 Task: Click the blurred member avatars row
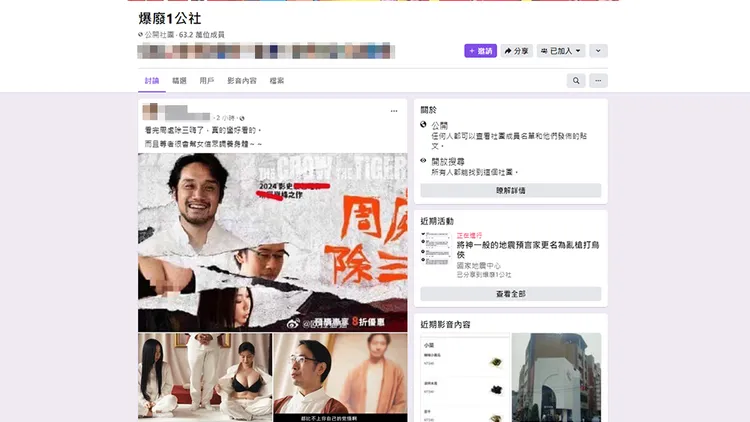point(266,51)
